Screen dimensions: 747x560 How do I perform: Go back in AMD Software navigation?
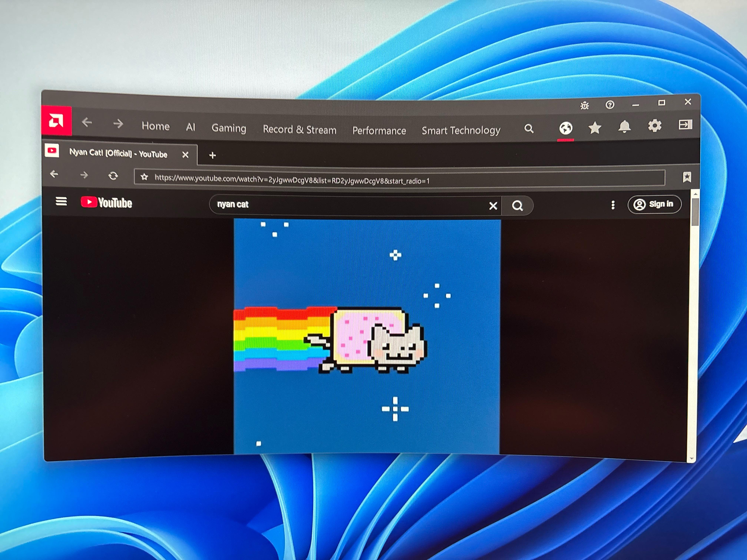[x=87, y=122]
